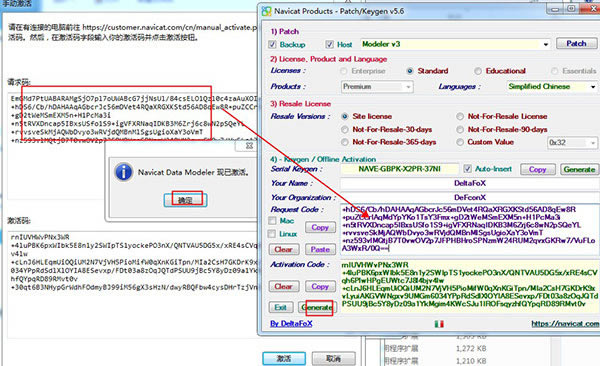Click the keygen window title icon
Screen dimensions: 600x366
266,11
